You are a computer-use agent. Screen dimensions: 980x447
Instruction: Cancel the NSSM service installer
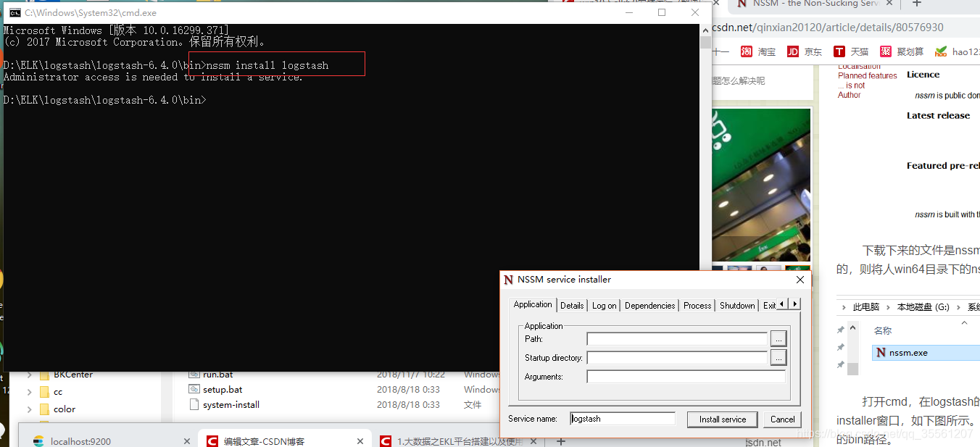(782, 419)
